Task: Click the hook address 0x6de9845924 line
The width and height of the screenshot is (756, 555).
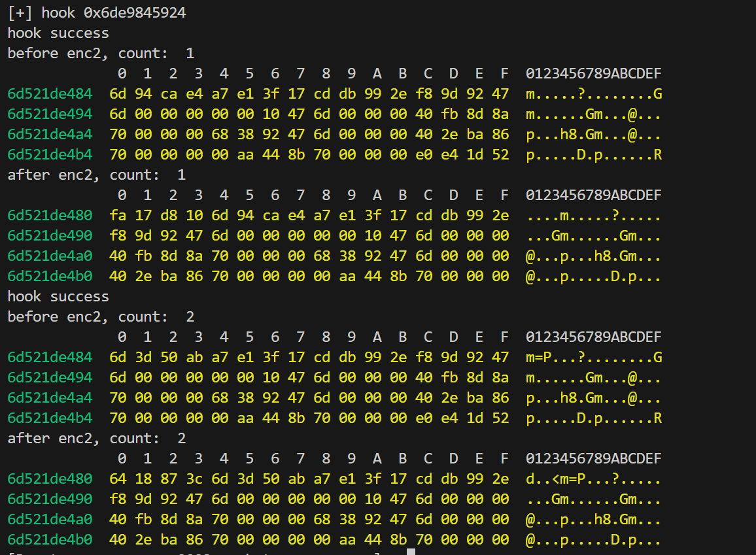Action: coord(97,12)
